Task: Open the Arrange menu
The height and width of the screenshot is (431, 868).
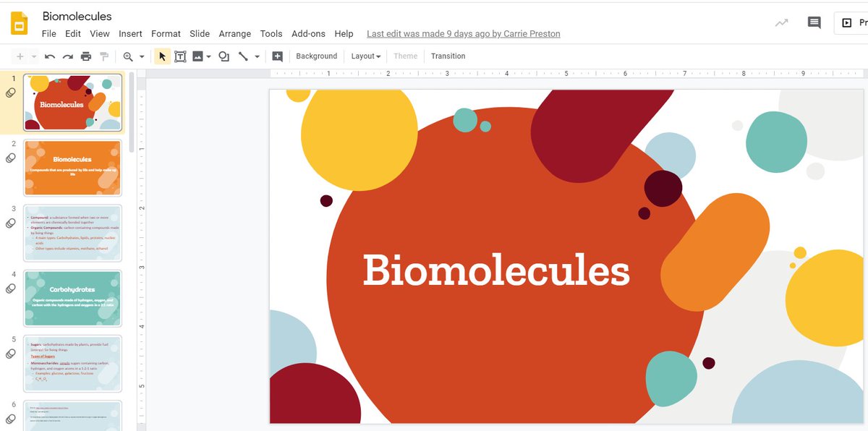Action: coord(235,34)
